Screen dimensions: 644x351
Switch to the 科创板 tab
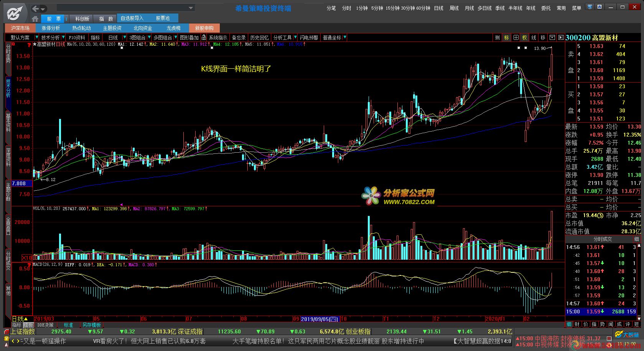point(82,18)
